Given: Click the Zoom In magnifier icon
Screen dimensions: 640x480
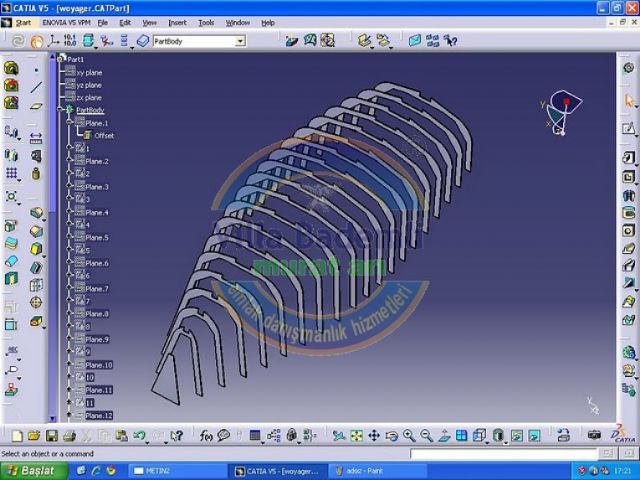Looking at the screenshot, I should pos(409,436).
